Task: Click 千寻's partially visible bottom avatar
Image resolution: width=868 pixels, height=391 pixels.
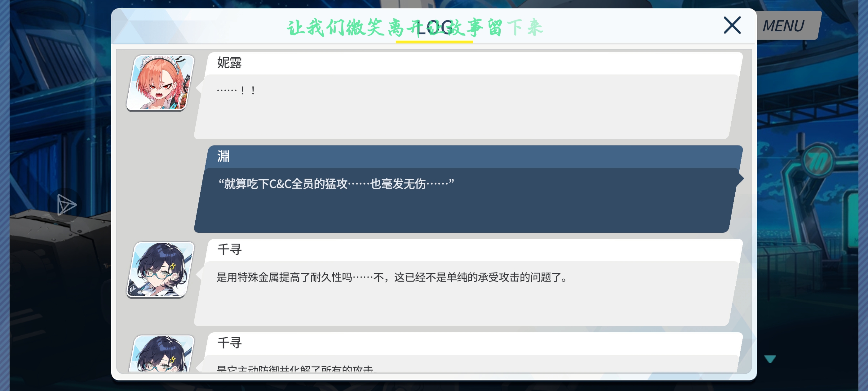Action: point(161,354)
